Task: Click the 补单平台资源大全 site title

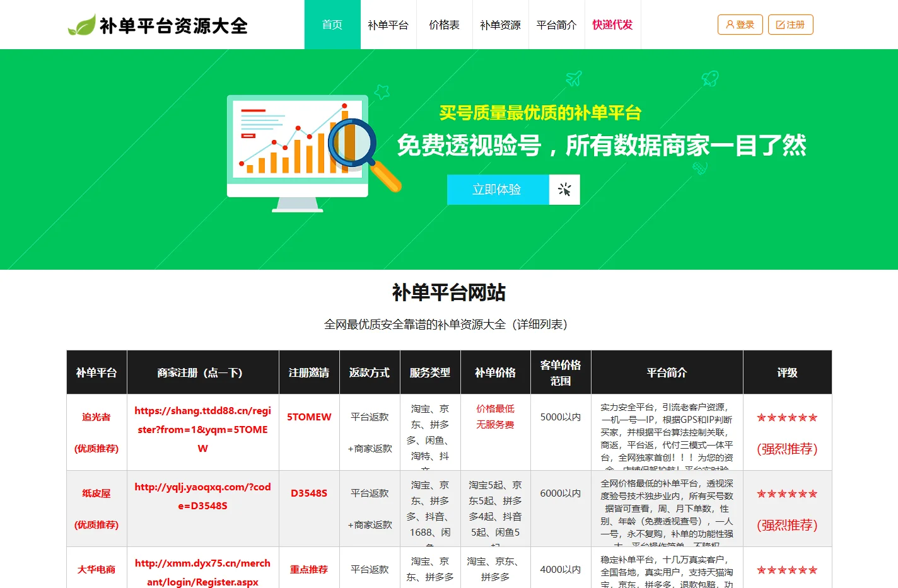Action: [x=173, y=26]
